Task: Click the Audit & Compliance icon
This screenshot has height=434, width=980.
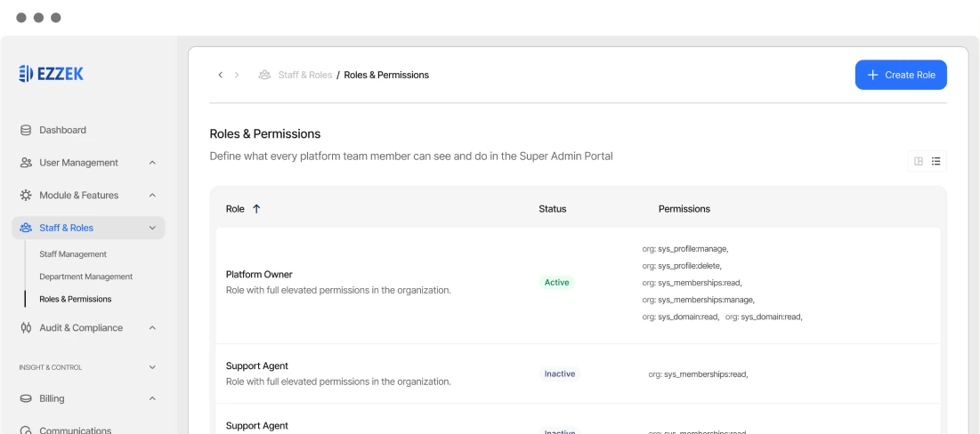Action: 26,327
